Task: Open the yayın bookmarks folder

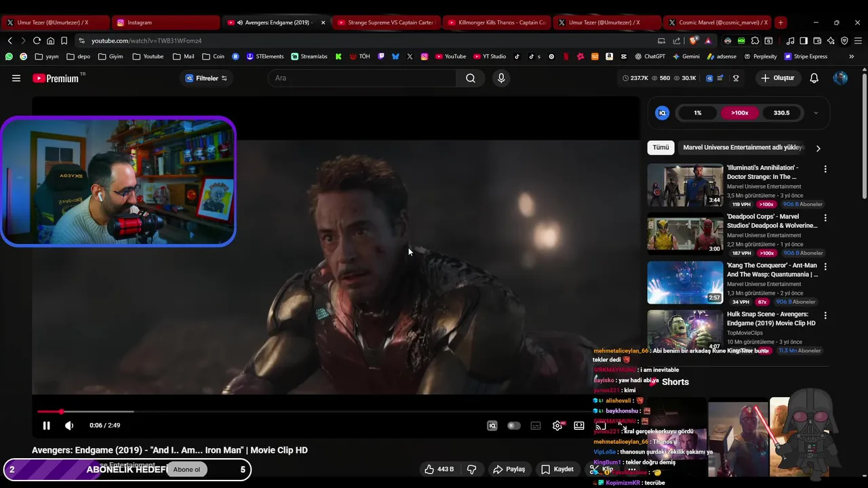Action: [x=46, y=56]
